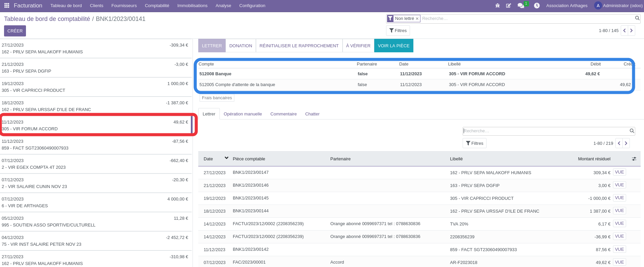The height and width of the screenshot is (267, 644).
Task: Open Association Arthages company switcher
Action: point(567,5)
